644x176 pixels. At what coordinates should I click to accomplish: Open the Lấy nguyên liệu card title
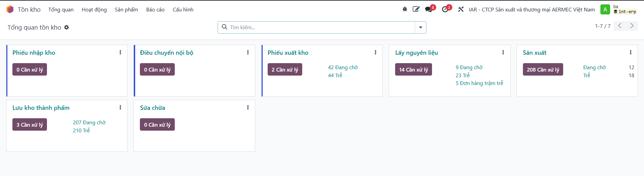(417, 53)
